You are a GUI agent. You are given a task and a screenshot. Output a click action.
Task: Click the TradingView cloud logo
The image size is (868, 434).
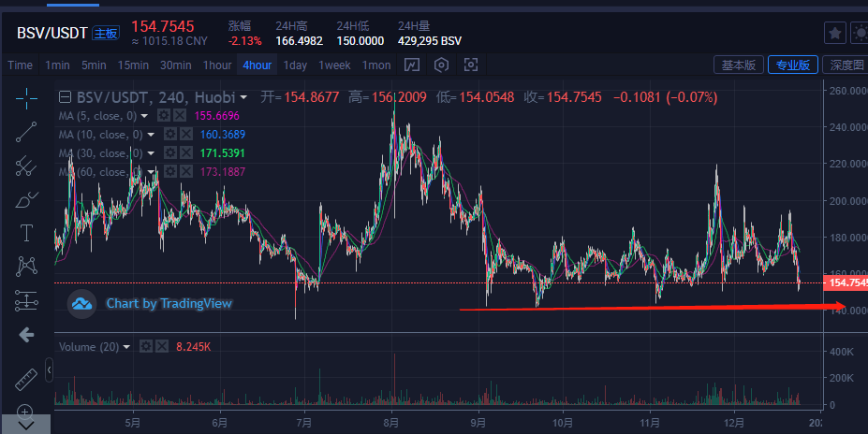pyautogui.click(x=81, y=304)
